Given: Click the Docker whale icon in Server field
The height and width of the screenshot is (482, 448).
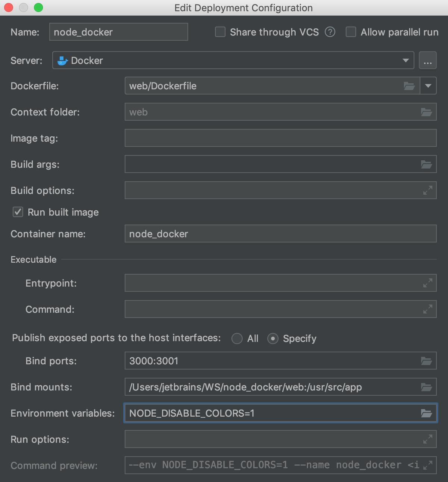Looking at the screenshot, I should tap(62, 61).
